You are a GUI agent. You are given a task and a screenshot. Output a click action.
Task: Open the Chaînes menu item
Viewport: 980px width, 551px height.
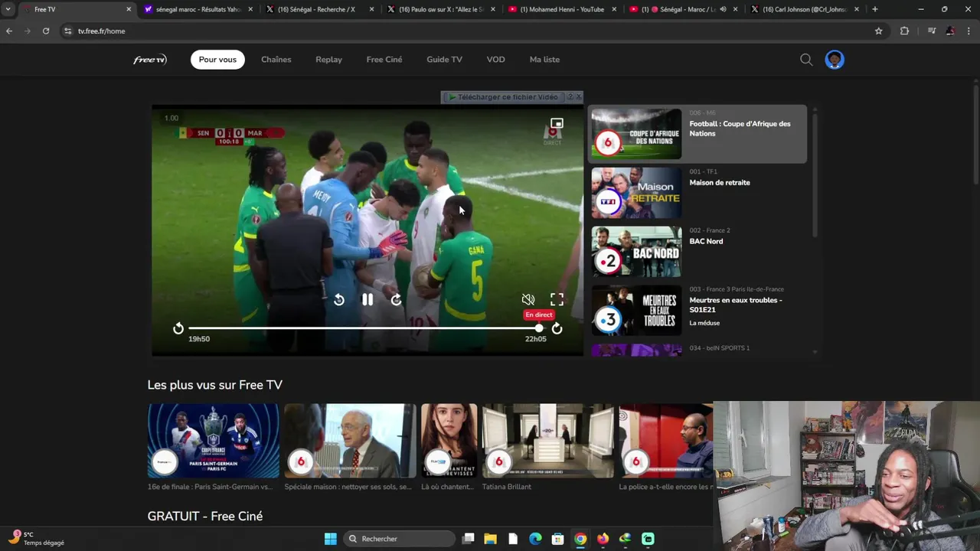(x=276, y=60)
